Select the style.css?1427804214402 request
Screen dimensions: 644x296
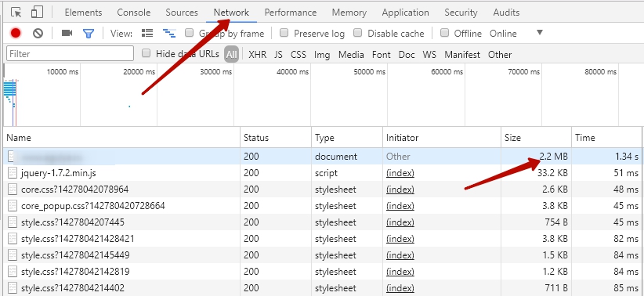[73, 288]
